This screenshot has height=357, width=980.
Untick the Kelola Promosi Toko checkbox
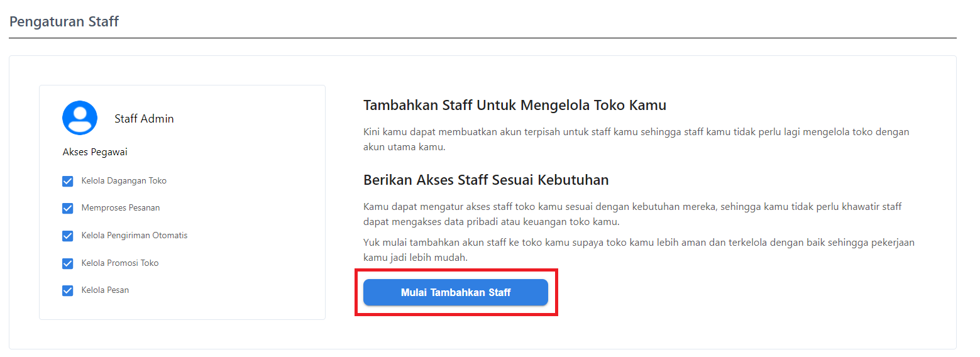[x=68, y=263]
